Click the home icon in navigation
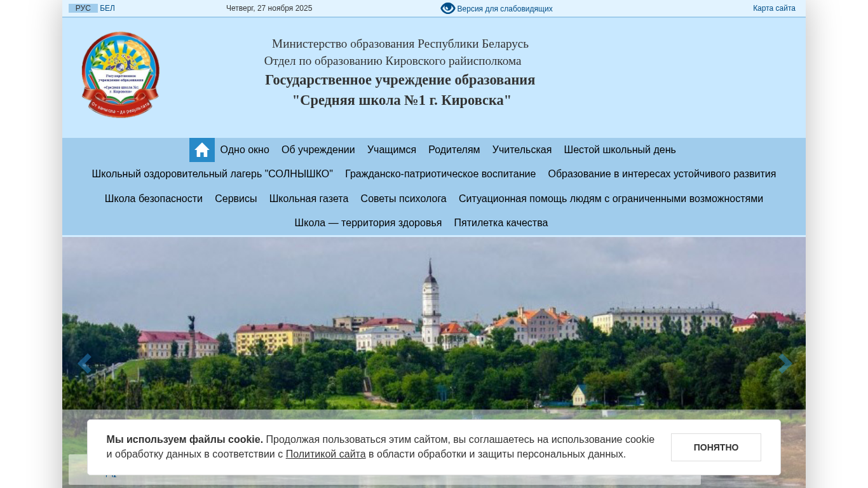The image size is (868, 488). coord(202,150)
